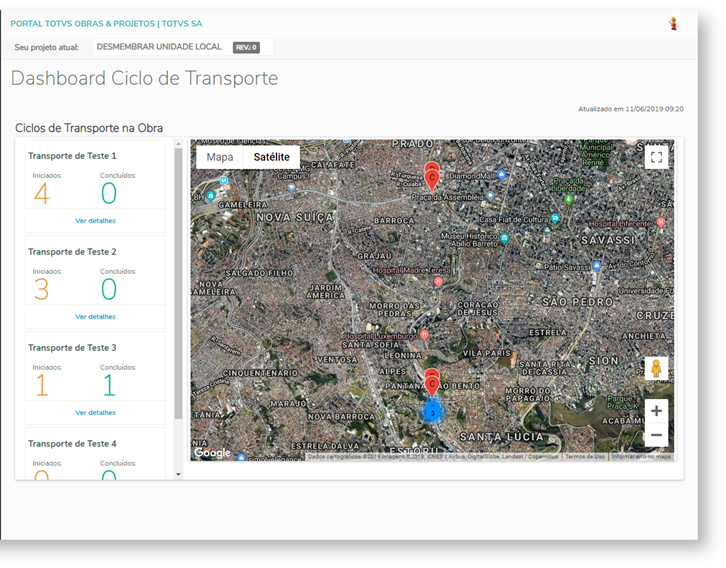
Task: Click the red C marker near São Bento
Action: 432,387
